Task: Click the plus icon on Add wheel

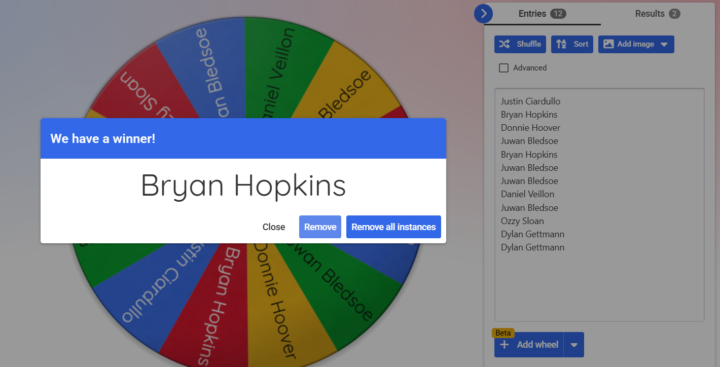Action: coord(504,344)
